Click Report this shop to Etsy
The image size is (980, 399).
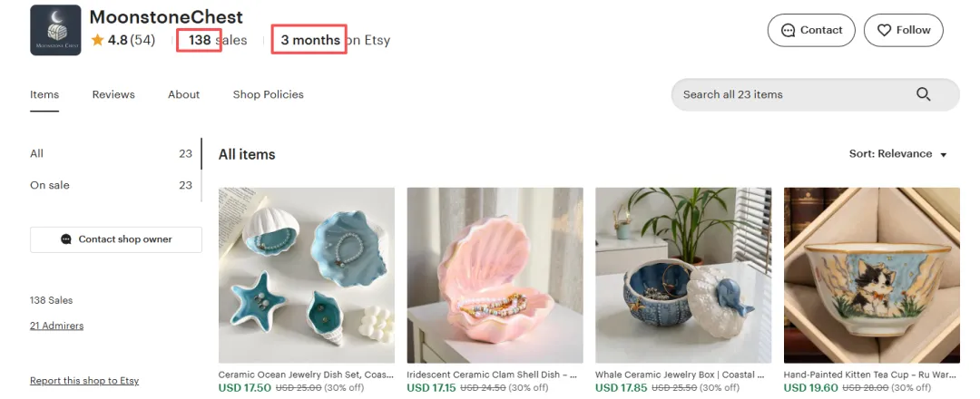pyautogui.click(x=84, y=380)
